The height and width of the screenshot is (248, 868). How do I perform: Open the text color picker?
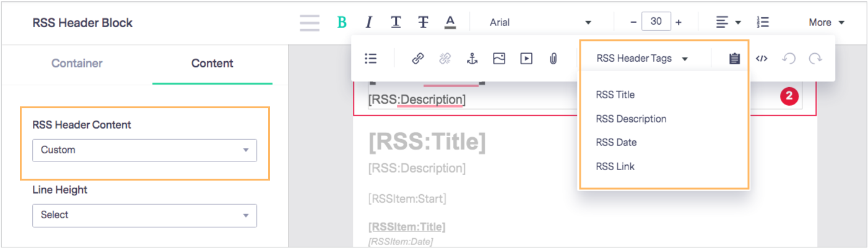pos(450,22)
